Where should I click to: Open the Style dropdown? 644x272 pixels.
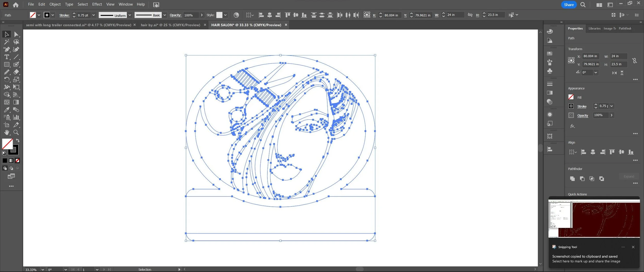pyautogui.click(x=225, y=15)
